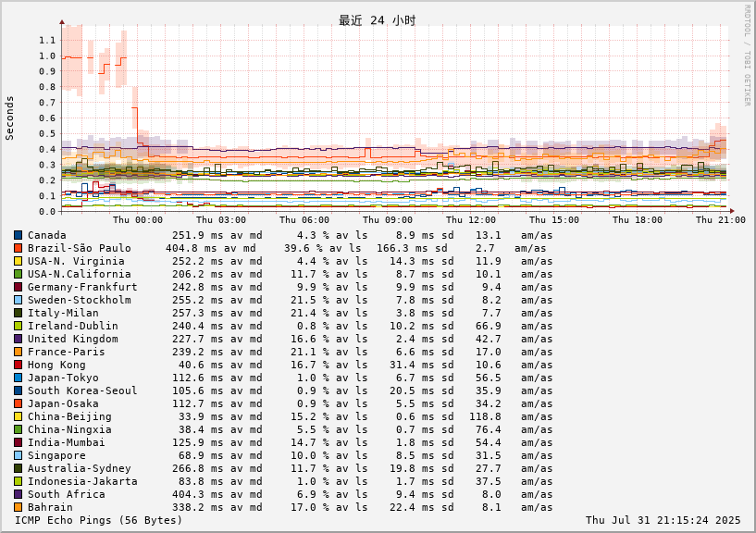Click the 'Thu 03:00' time axis label
Image resolution: width=756 pixels, height=533 pixels.
221,220
